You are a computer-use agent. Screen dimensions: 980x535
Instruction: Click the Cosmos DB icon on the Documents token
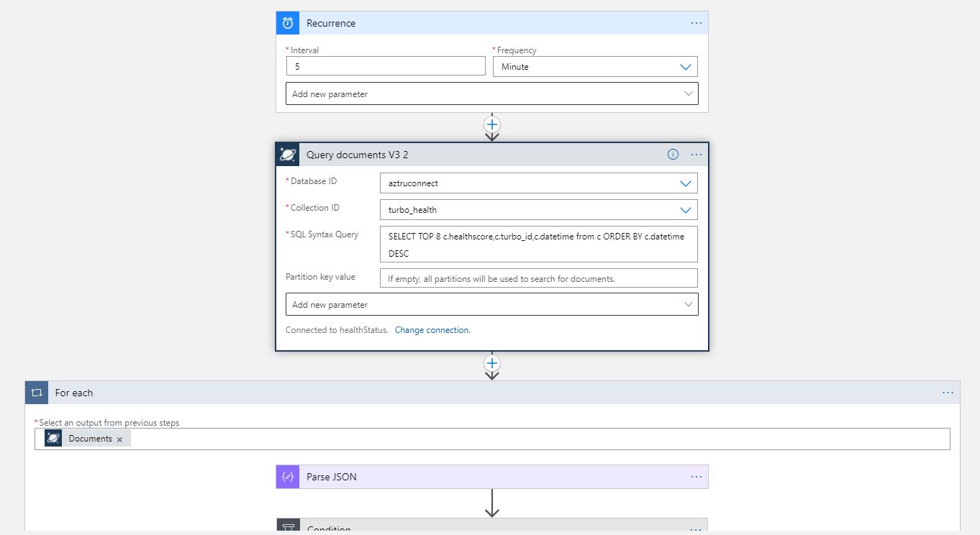tap(53, 438)
